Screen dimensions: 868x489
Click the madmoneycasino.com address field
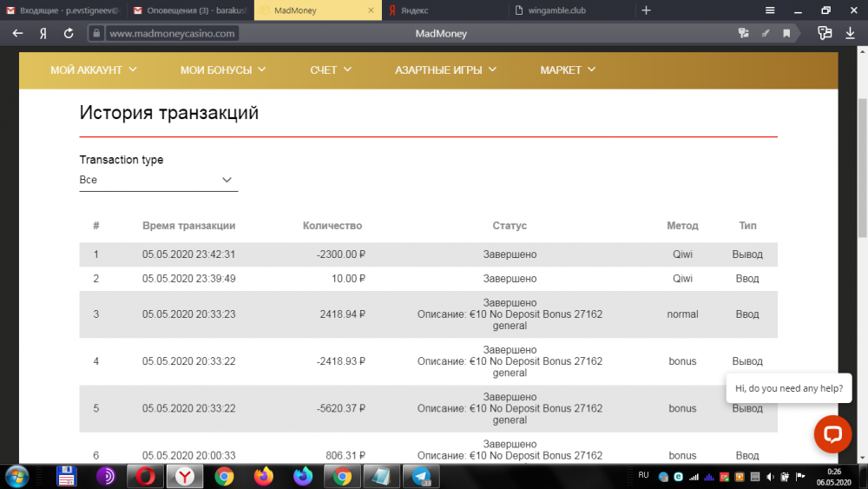pos(173,34)
